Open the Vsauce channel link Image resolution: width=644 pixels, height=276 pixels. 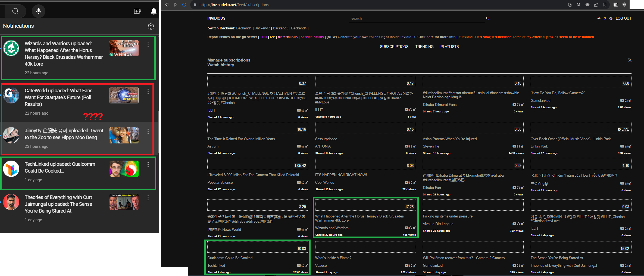(321, 265)
